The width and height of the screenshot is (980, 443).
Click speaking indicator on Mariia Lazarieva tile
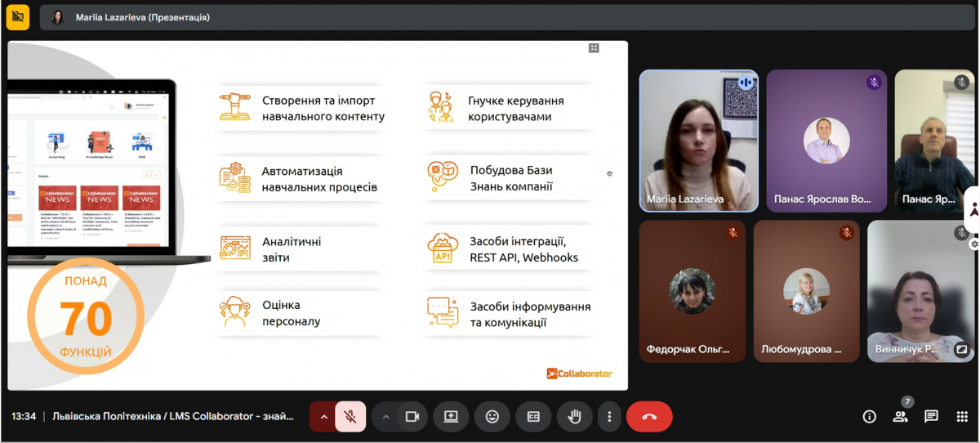(745, 83)
